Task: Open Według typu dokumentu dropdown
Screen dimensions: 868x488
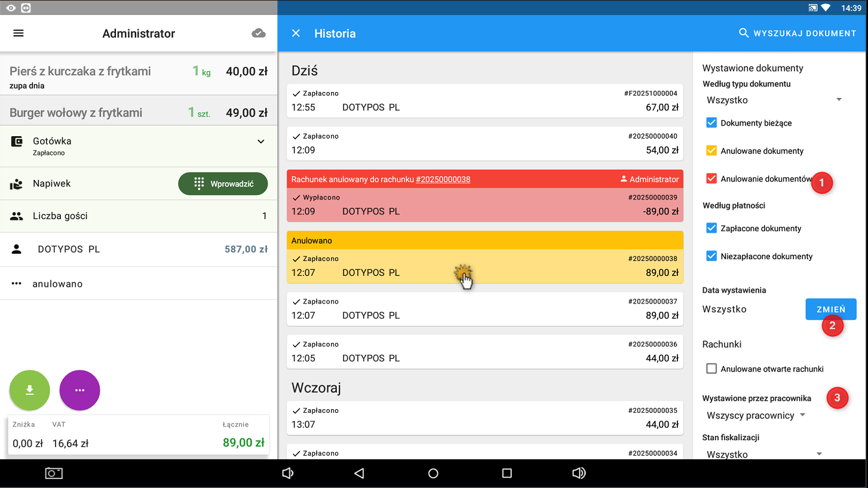Action: click(774, 100)
